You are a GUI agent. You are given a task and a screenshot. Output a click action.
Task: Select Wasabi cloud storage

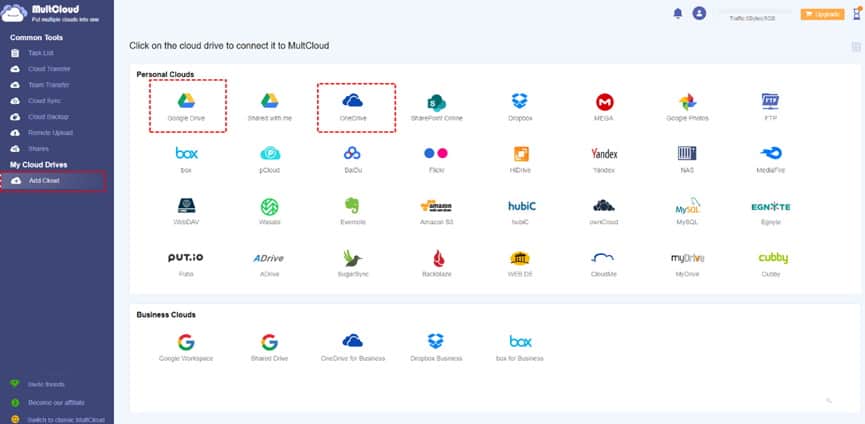270,212
